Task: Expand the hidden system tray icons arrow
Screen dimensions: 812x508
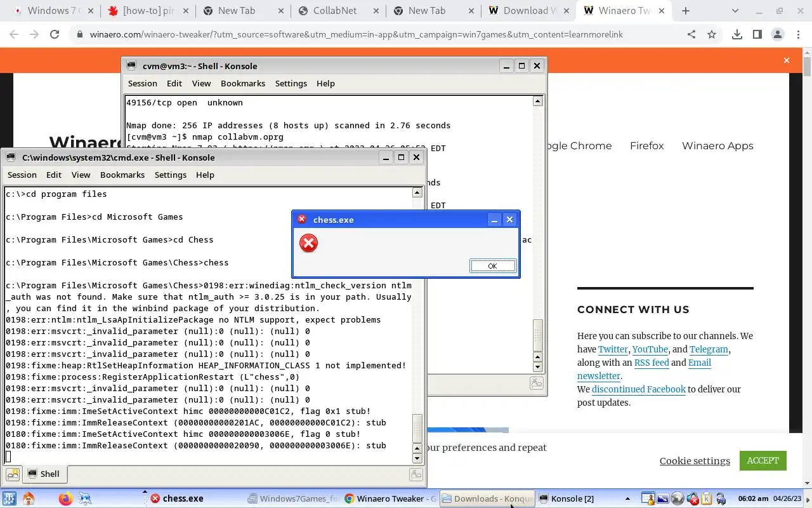Action: pos(628,498)
